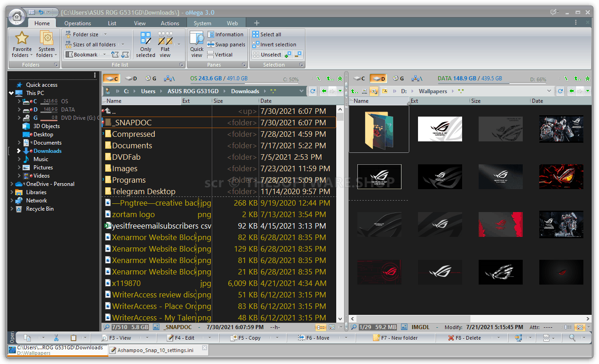Click the F5 - Copy button

click(x=246, y=338)
